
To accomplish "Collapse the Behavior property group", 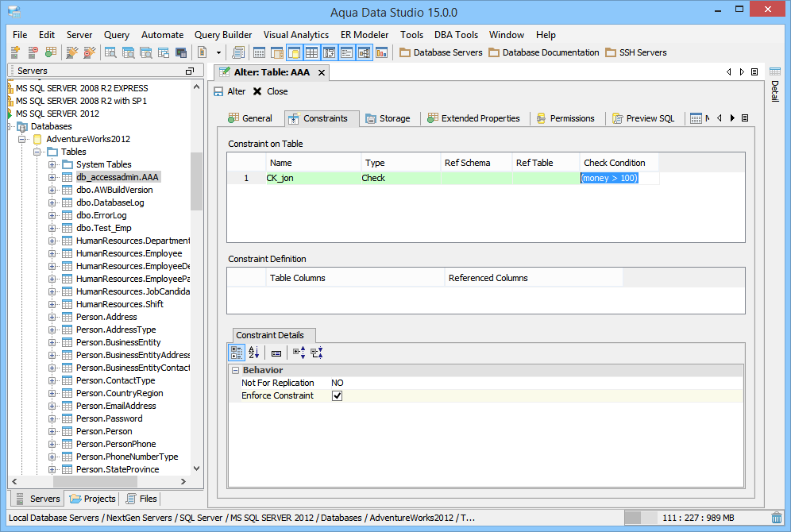I will (x=235, y=370).
